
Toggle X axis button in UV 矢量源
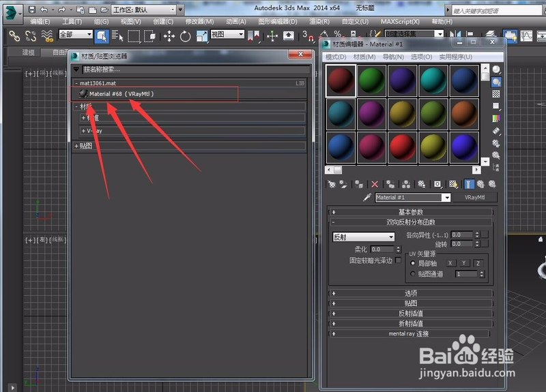tap(450, 263)
